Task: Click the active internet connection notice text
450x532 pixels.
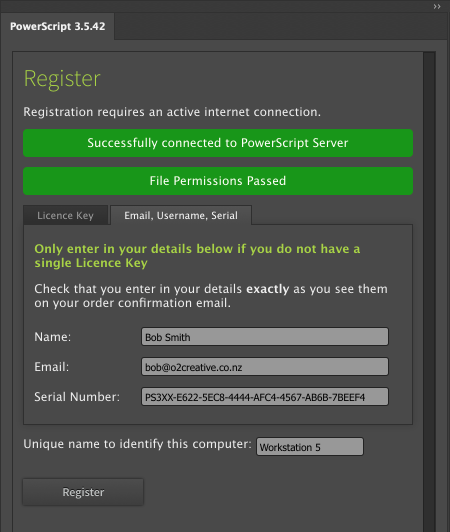Action: [172, 112]
